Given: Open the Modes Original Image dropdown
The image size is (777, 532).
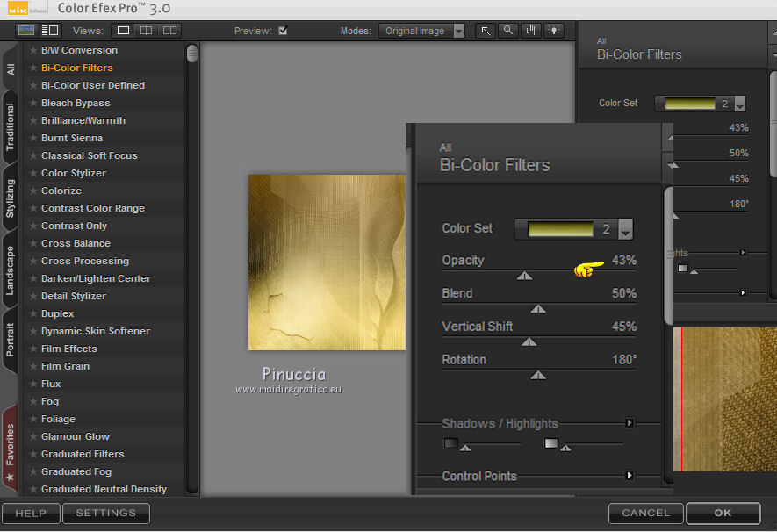Looking at the screenshot, I should point(421,31).
